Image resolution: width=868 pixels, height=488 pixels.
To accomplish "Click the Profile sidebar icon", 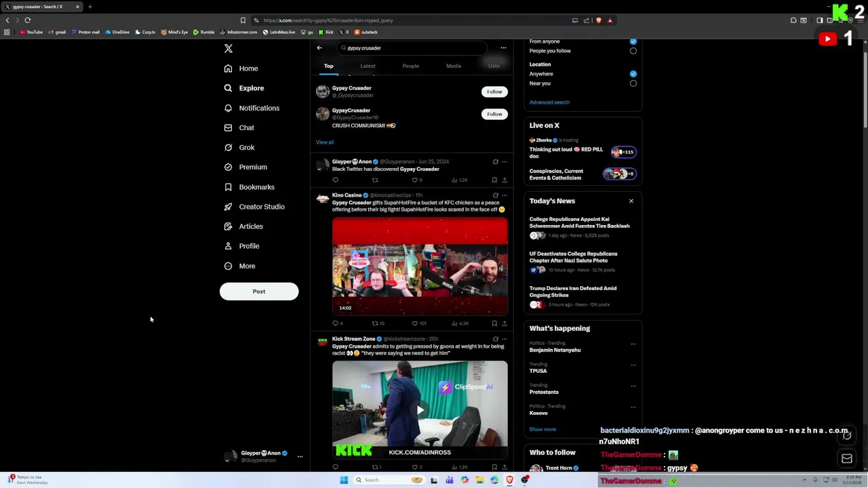I will [x=228, y=246].
